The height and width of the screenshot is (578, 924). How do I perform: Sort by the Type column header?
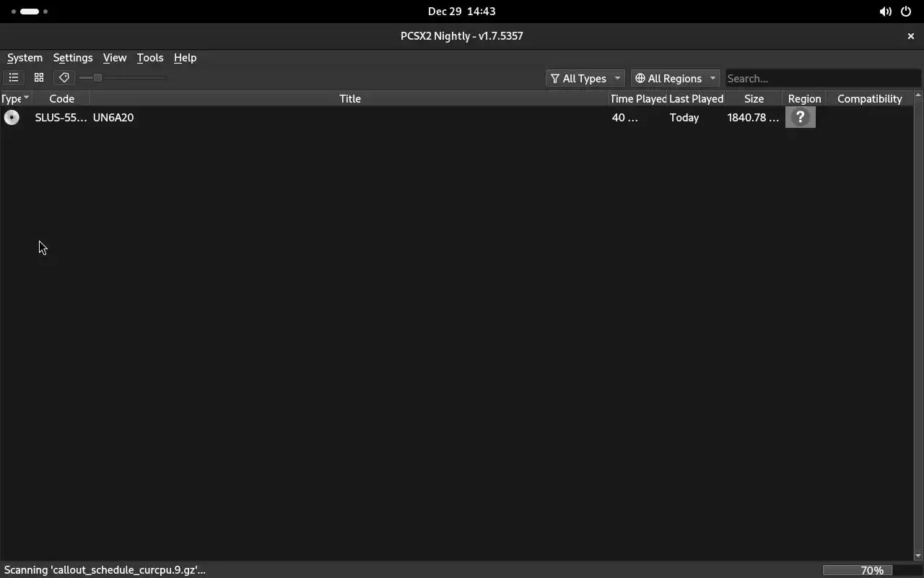pos(15,98)
